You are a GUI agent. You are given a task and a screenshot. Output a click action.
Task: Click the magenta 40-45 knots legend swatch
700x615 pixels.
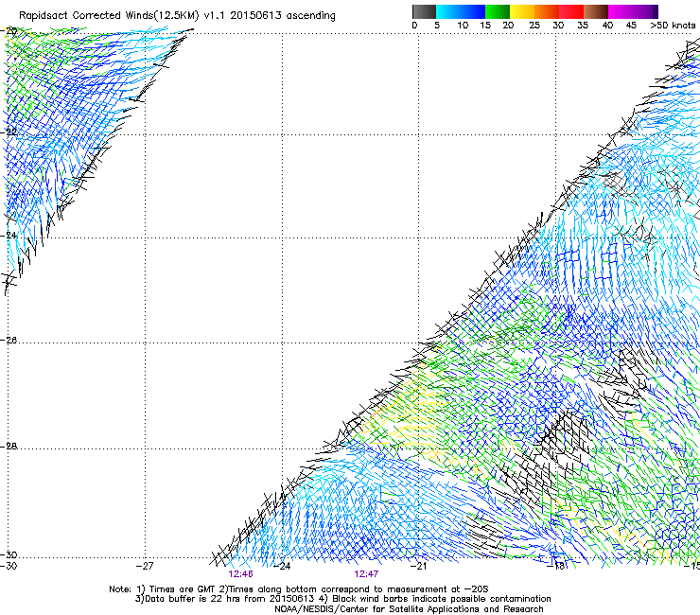[621, 11]
